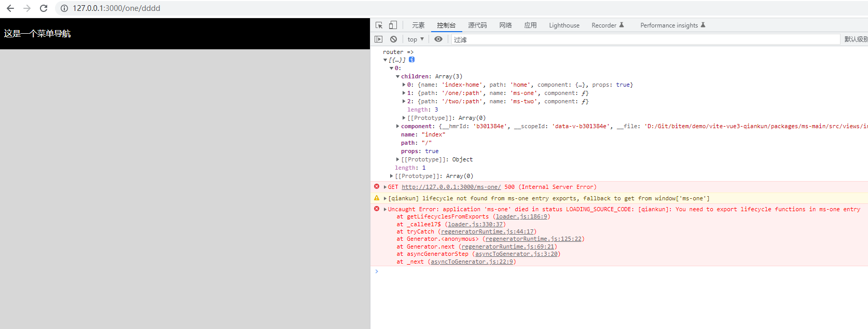
Task: Open the regeneratorRuntime.js:125:22 source link
Action: click(x=533, y=239)
